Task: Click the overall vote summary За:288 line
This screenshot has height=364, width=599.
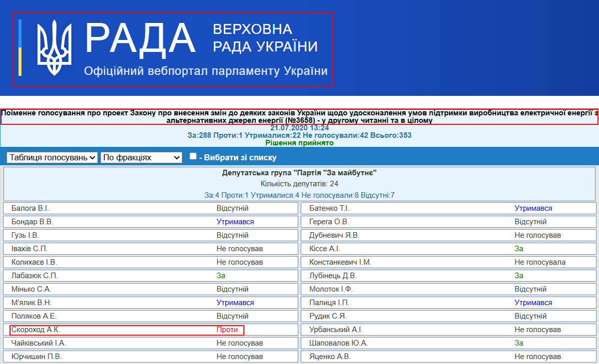Action: coord(300,135)
